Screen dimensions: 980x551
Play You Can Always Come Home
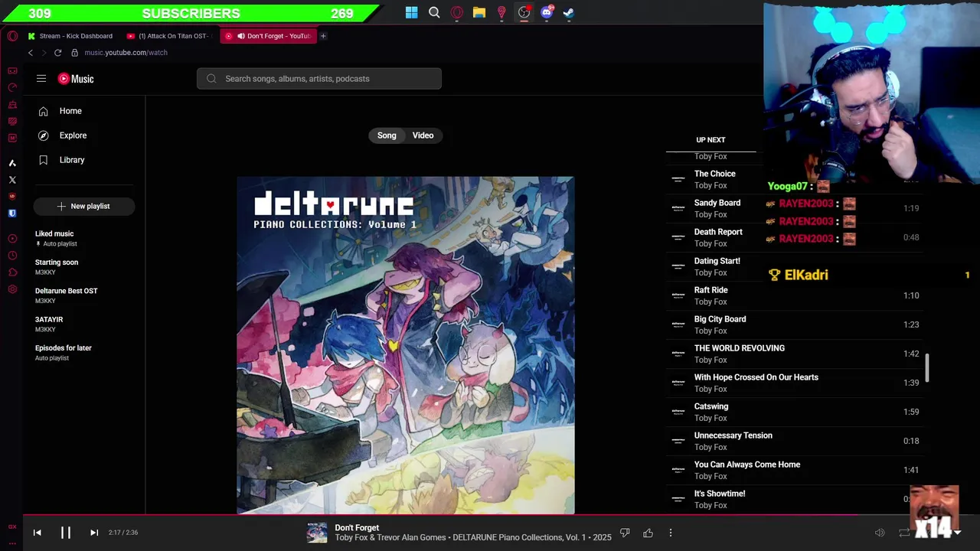(794, 470)
